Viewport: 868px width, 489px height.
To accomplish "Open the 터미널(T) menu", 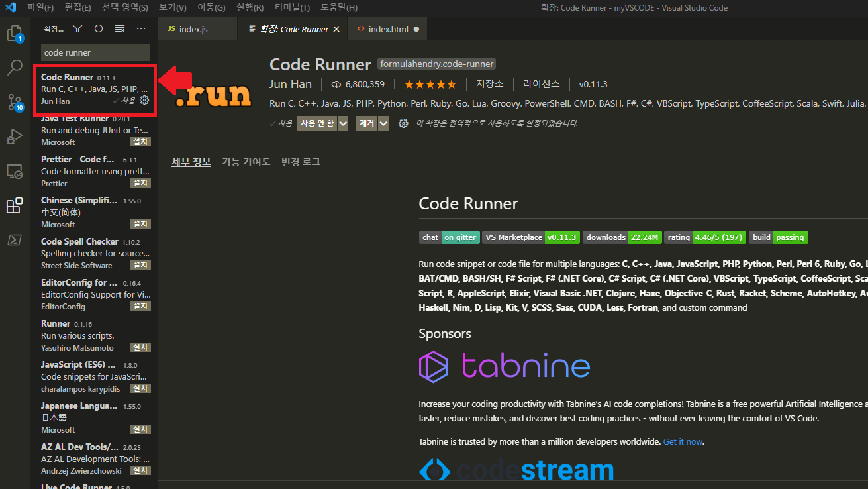I will [292, 8].
